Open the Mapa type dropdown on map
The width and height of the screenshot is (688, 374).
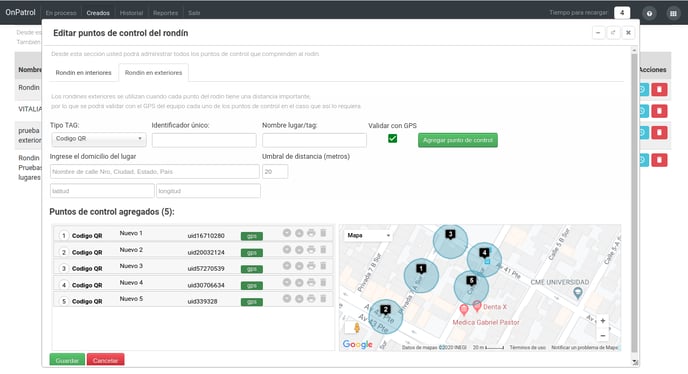pyautogui.click(x=368, y=235)
